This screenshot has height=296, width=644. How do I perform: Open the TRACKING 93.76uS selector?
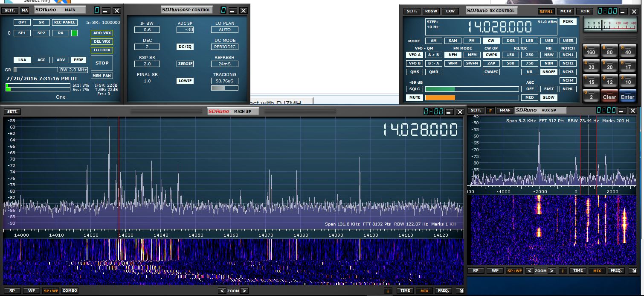225,81
